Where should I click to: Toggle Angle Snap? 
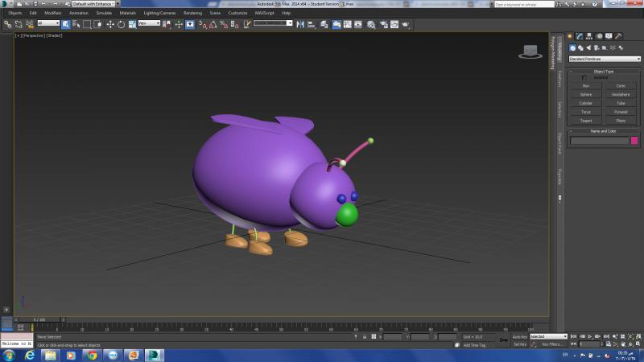coord(213,25)
